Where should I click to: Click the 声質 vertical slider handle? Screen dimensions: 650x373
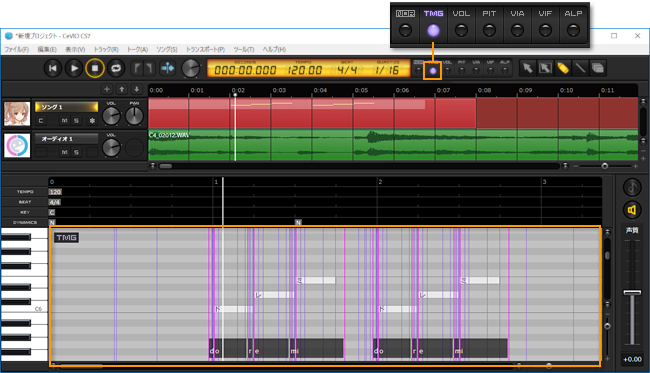632,293
